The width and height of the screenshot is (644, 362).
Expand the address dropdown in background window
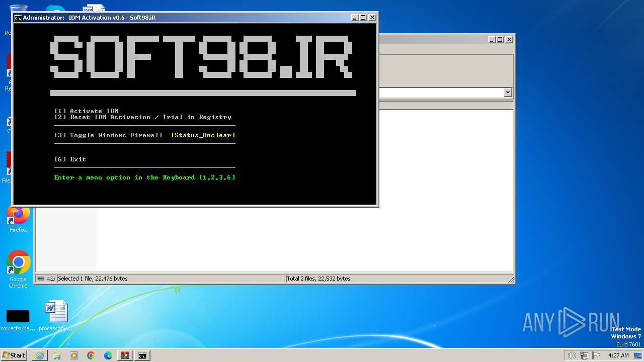point(508,93)
